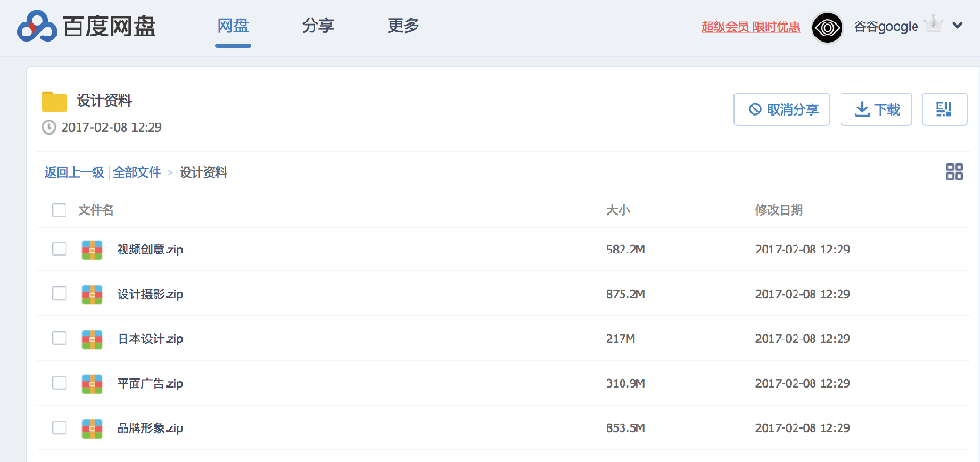Click the 设计资料 folder icon
Viewport: 980px width, 462px height.
[54, 102]
